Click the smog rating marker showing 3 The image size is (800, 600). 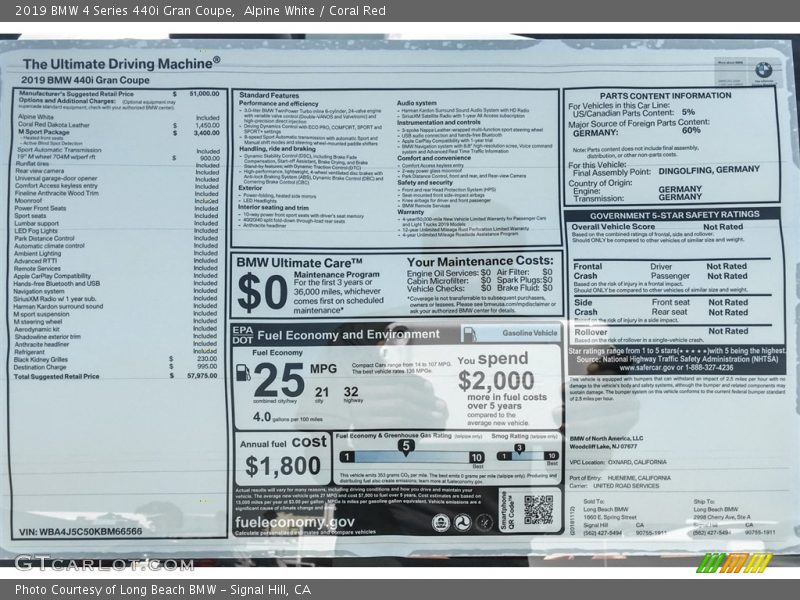519,449
